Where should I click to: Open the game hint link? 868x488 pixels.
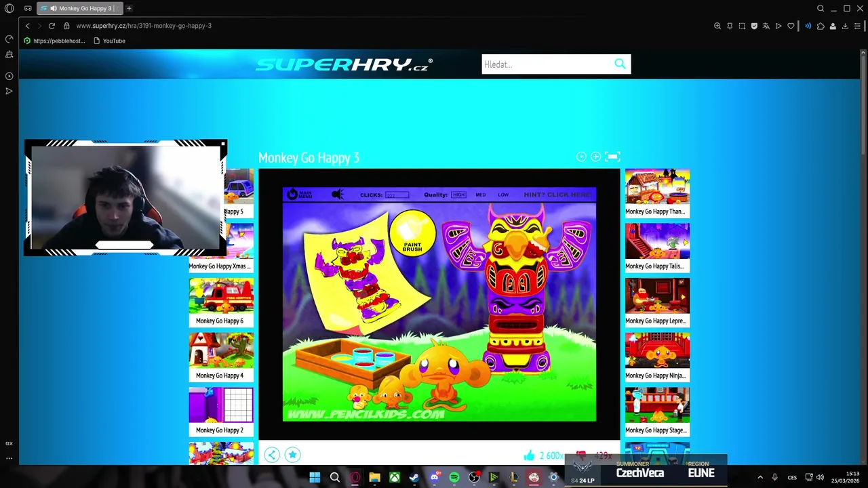pos(557,195)
